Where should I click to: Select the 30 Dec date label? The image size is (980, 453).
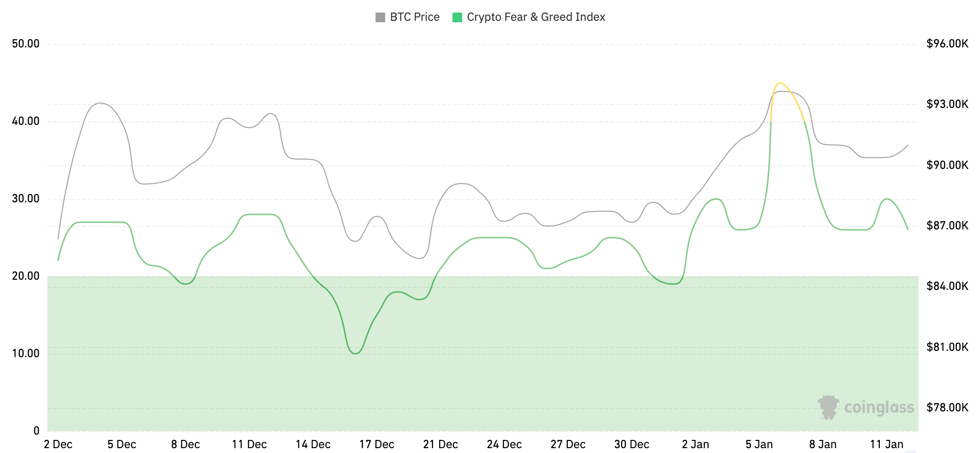(x=631, y=444)
